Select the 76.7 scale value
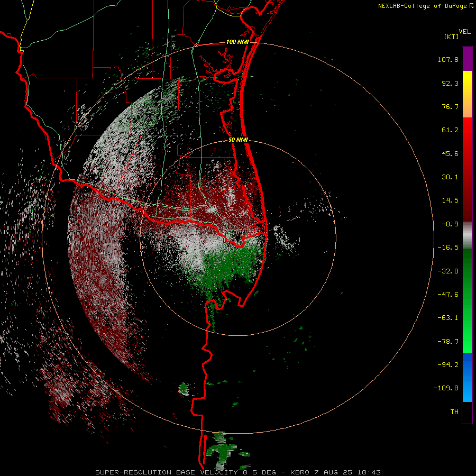This screenshot has height=476, width=476. (x=450, y=106)
